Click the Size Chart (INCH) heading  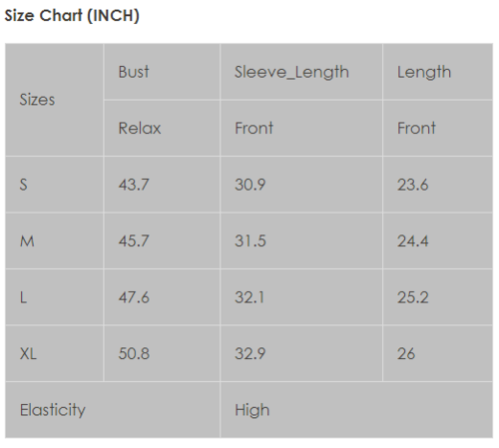tap(72, 16)
